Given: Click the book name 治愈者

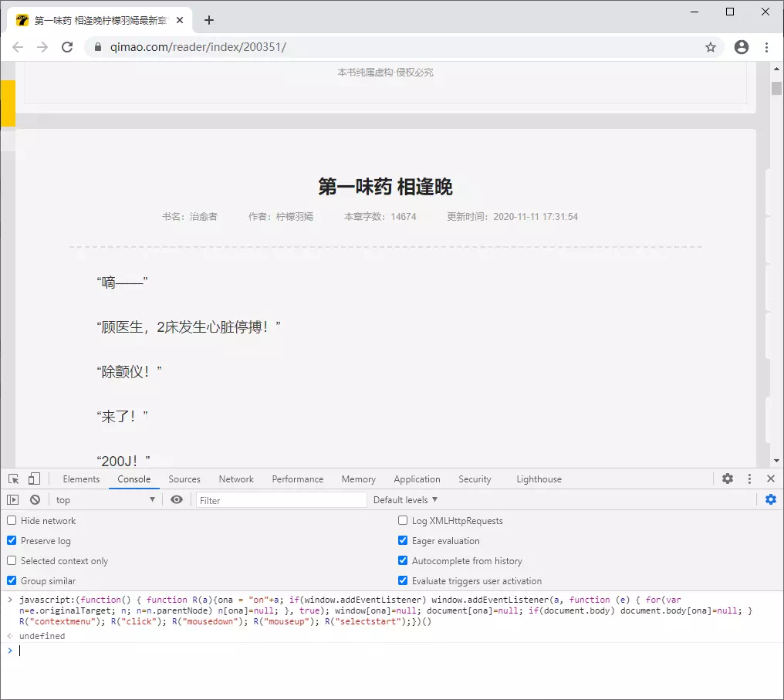Looking at the screenshot, I should tap(203, 217).
